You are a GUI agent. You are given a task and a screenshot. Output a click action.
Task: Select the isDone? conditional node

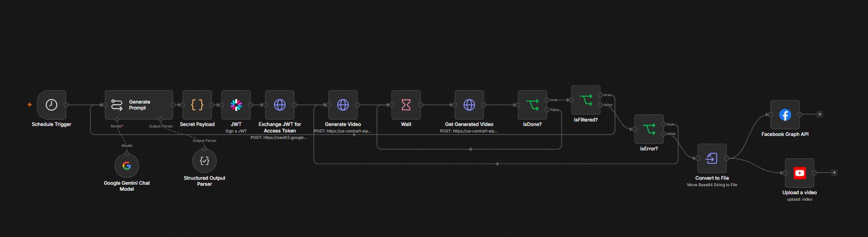coord(532,105)
